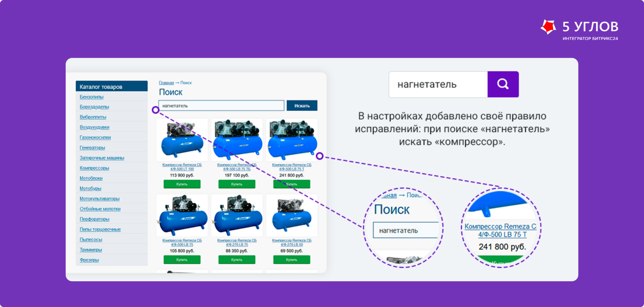Open the Мотоблоки category

click(91, 178)
